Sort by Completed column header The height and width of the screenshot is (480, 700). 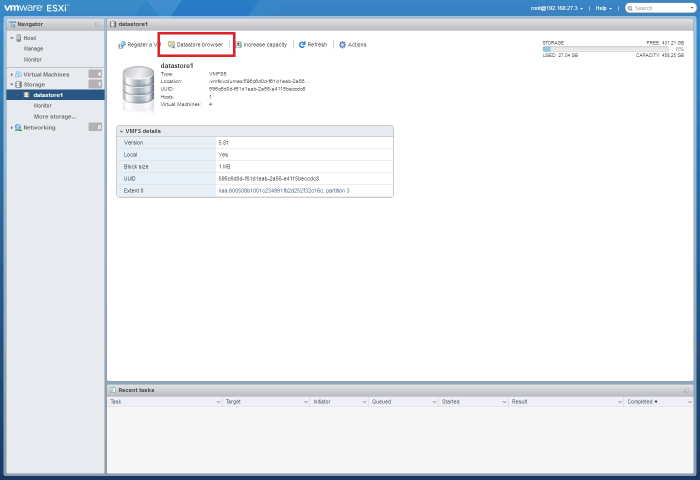pos(642,402)
